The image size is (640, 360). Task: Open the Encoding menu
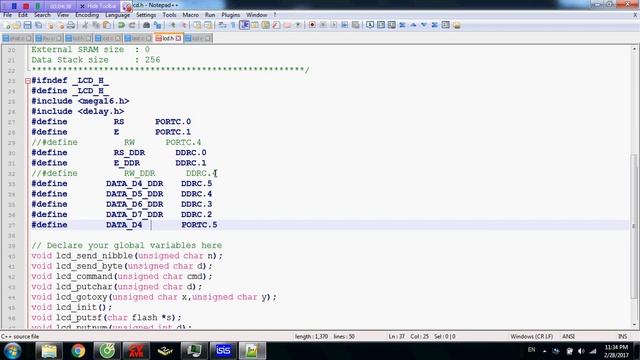pyautogui.click(x=87, y=15)
